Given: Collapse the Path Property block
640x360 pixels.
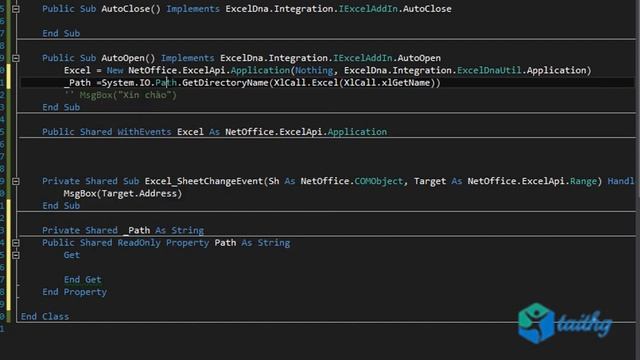Looking at the screenshot, I should coord(16,243).
